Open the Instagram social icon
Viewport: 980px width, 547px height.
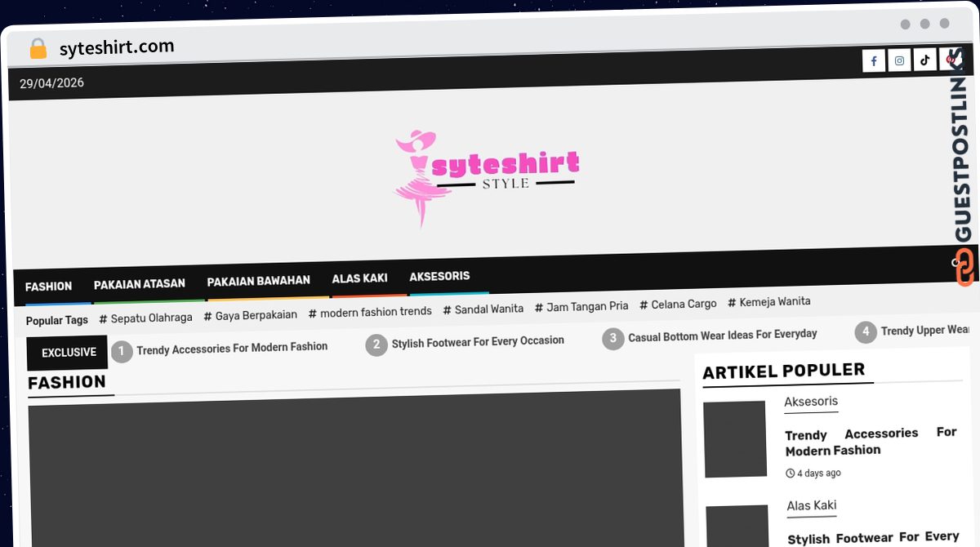click(x=899, y=60)
